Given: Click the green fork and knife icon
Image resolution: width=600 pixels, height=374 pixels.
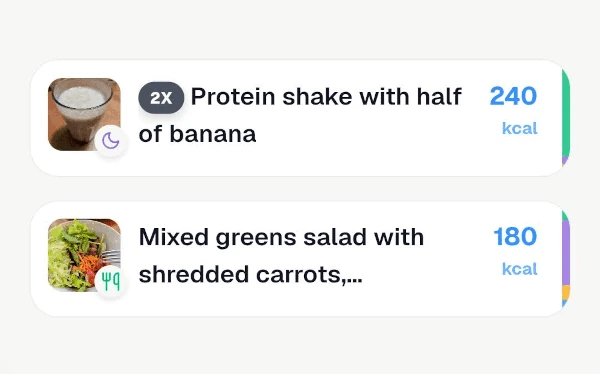Looking at the screenshot, I should pyautogui.click(x=111, y=281).
